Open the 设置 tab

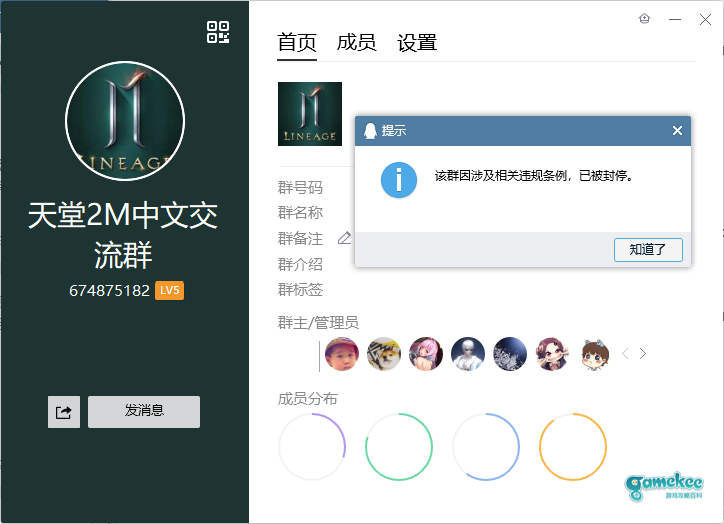pos(417,43)
